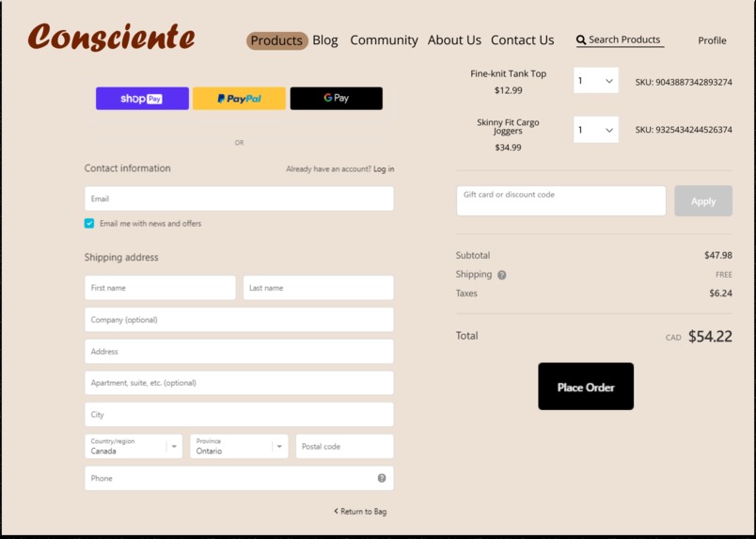Pay with PayPal
756x539 pixels.
click(239, 99)
